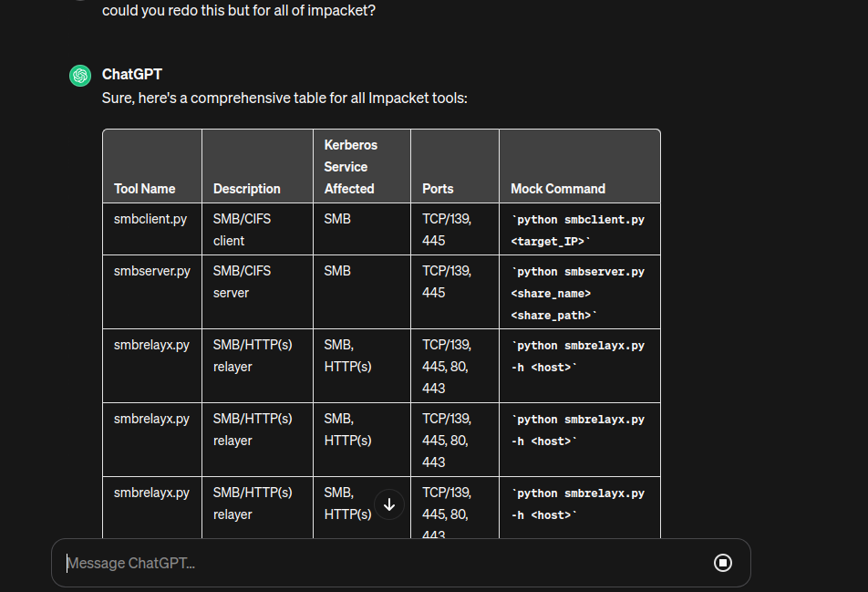Click the ChatGPT logo avatar

80,76
